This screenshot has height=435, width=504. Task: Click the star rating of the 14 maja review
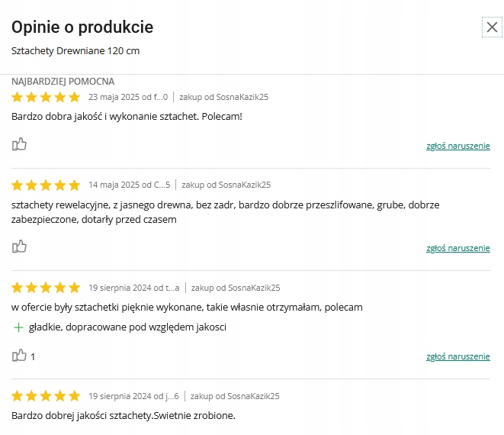46,185
